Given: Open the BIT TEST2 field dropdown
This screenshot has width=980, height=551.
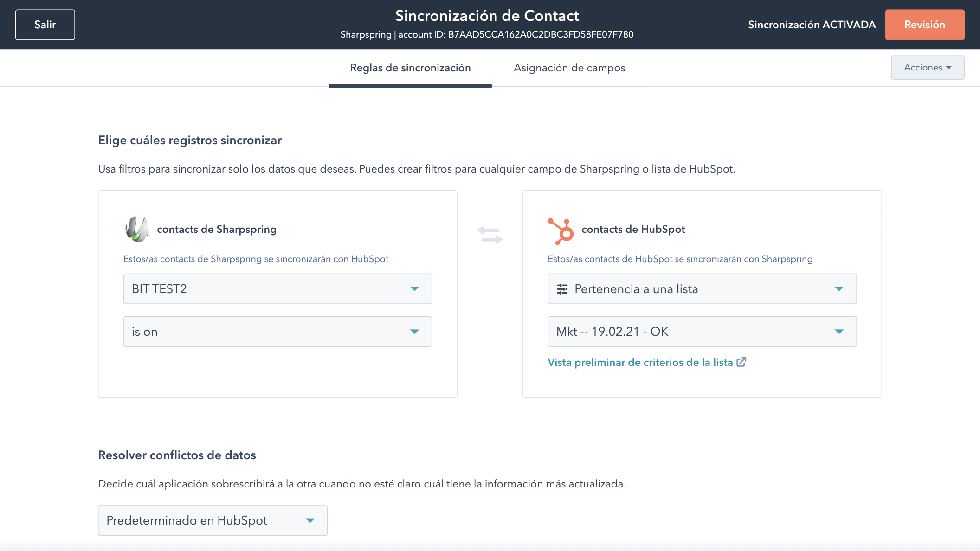Looking at the screenshot, I should tap(277, 289).
